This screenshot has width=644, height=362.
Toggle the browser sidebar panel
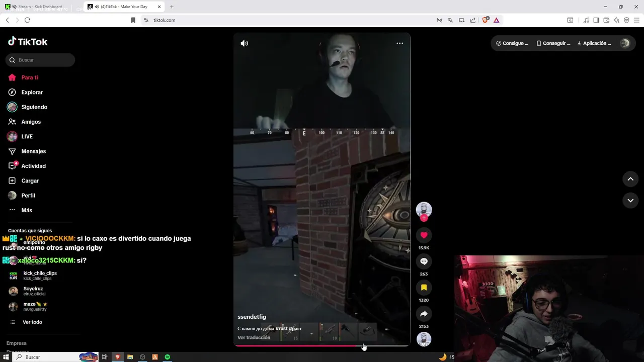[596, 20]
